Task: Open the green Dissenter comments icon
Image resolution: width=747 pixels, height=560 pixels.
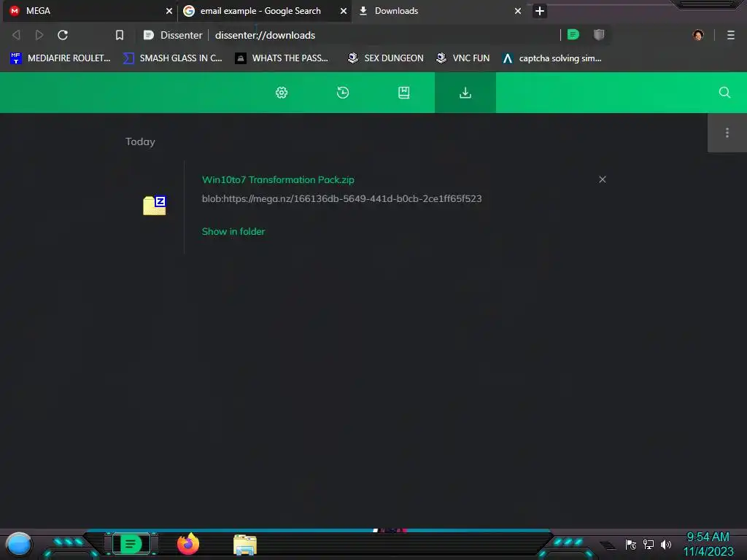Action: 573,34
